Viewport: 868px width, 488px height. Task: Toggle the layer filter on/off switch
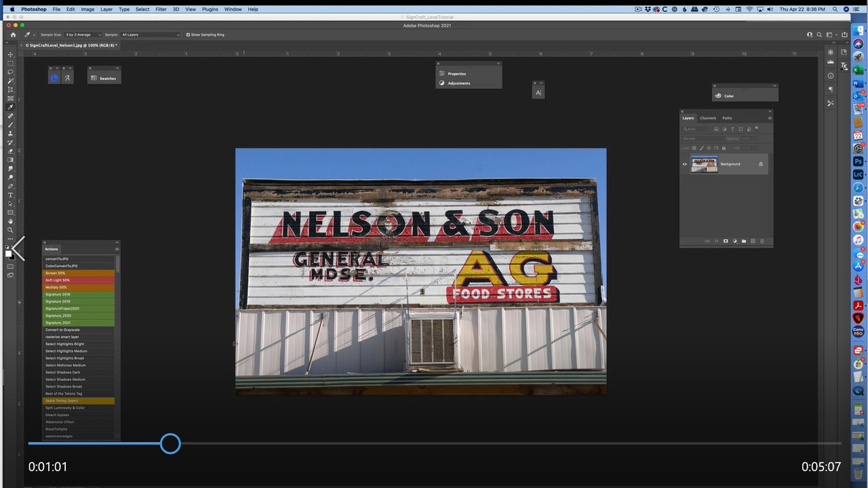(757, 127)
